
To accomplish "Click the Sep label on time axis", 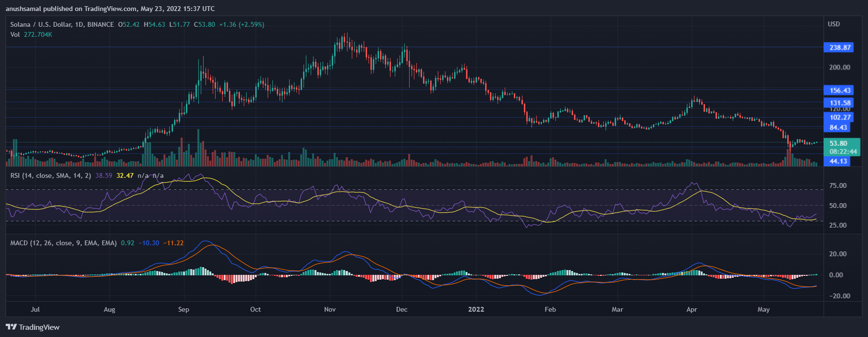I will [x=184, y=309].
